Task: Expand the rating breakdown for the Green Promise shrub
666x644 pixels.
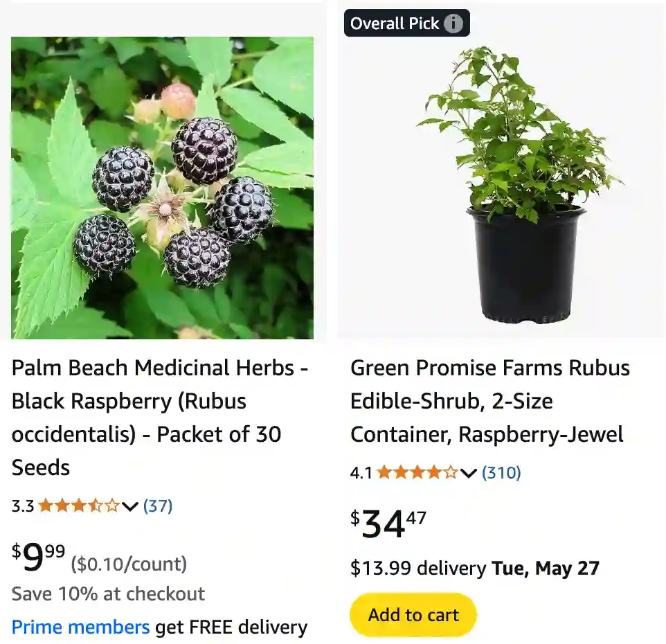Action: [467, 474]
